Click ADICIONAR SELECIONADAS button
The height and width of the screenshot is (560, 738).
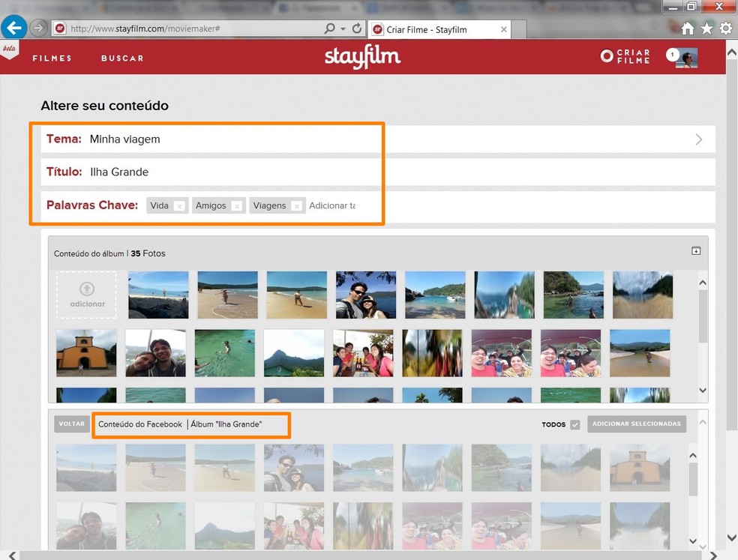pyautogui.click(x=636, y=424)
